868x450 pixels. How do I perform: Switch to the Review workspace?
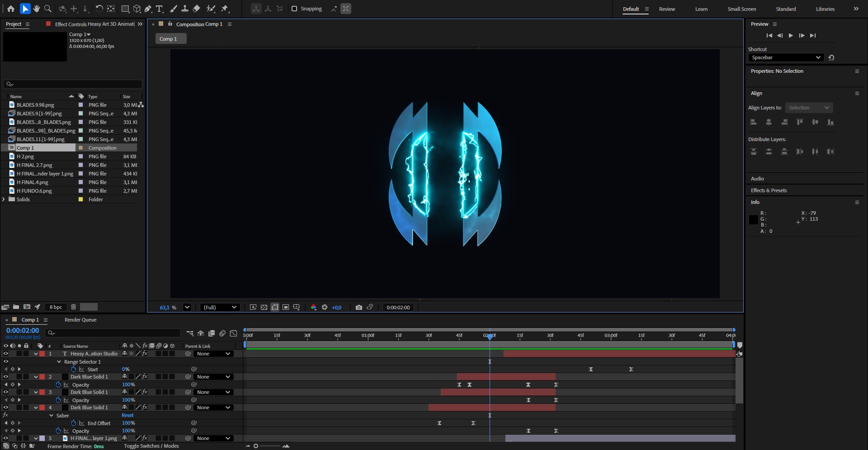[x=666, y=9]
